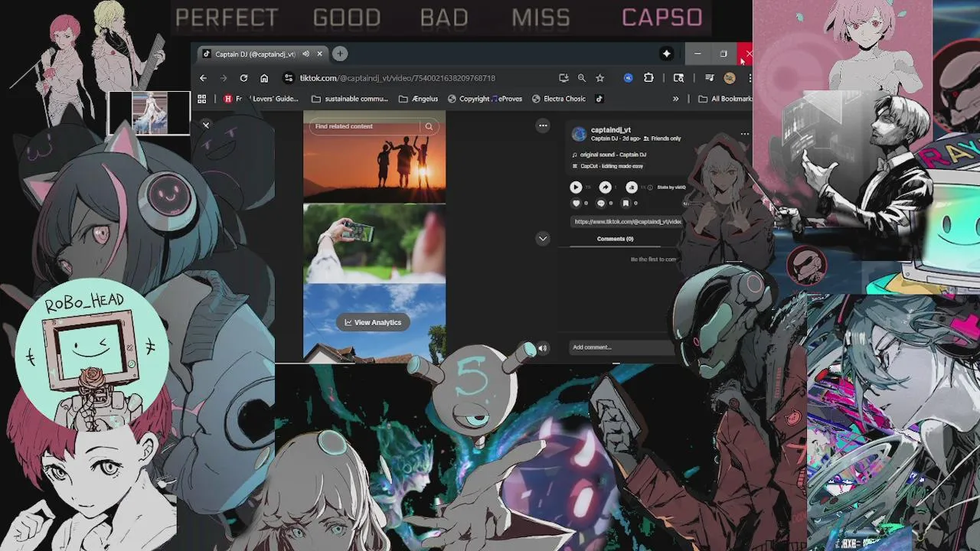Open the Electra Chosic bookmark
Viewport: 980px width, 551px height.
(x=559, y=99)
